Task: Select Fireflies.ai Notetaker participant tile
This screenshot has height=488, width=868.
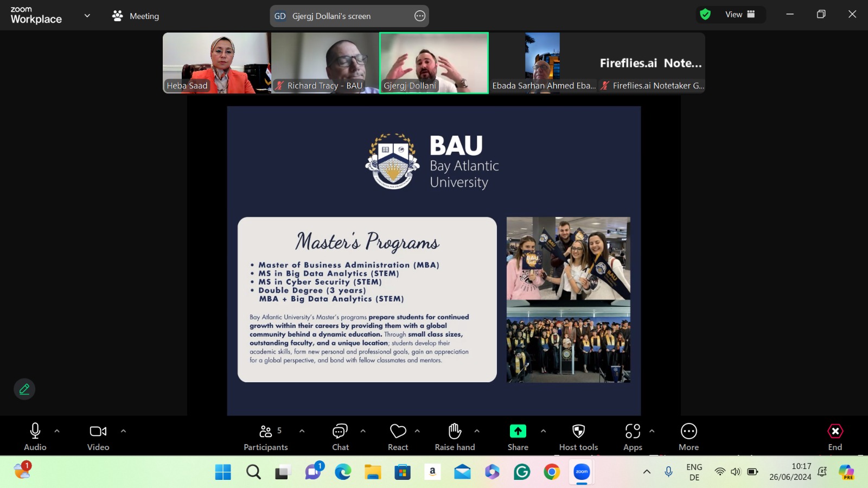Action: point(651,63)
